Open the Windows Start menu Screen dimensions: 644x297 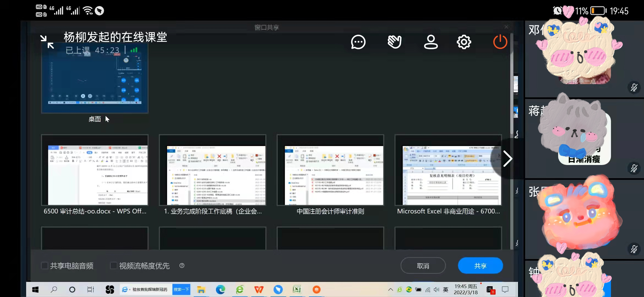click(x=35, y=290)
